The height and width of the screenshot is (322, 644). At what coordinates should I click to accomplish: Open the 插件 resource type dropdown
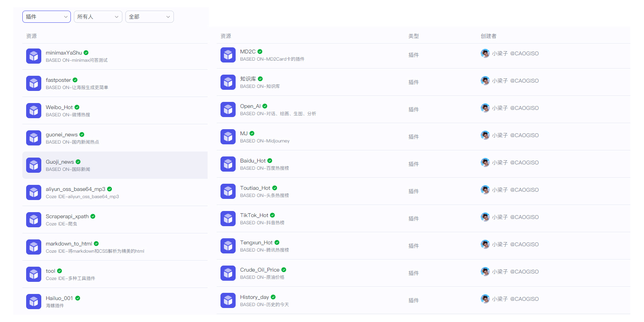tap(47, 17)
